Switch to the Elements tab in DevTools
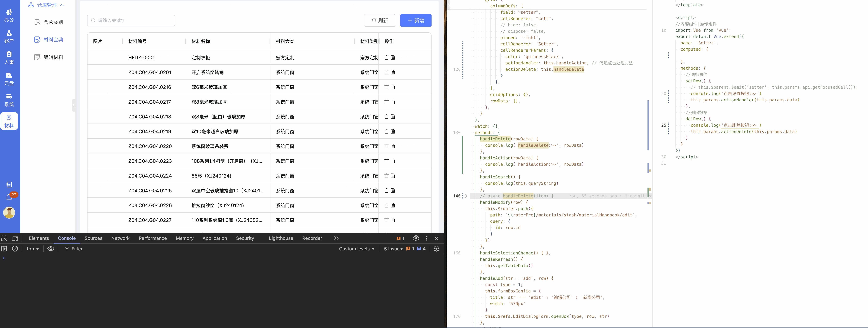This screenshot has height=328, width=868. (39, 238)
